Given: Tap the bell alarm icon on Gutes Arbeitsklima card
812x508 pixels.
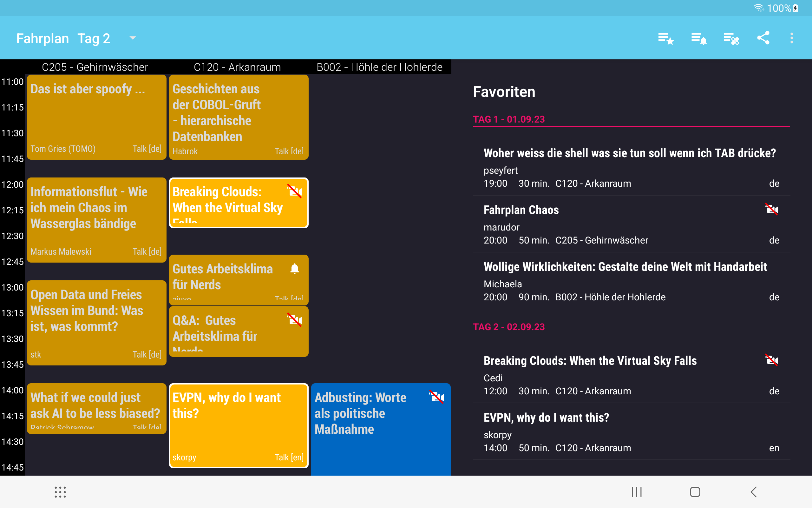Looking at the screenshot, I should tap(295, 269).
